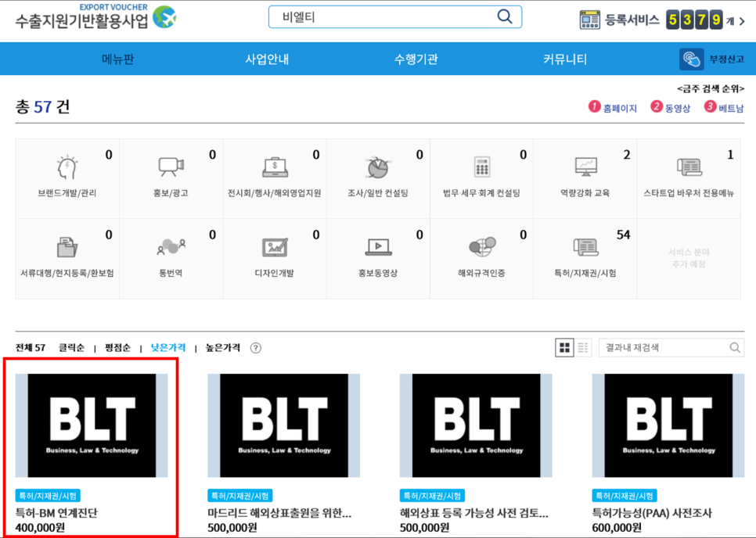Viewport: 756px width, 538px height.
Task: Click the 베트남 ranked keyword link
Action: coord(731,109)
